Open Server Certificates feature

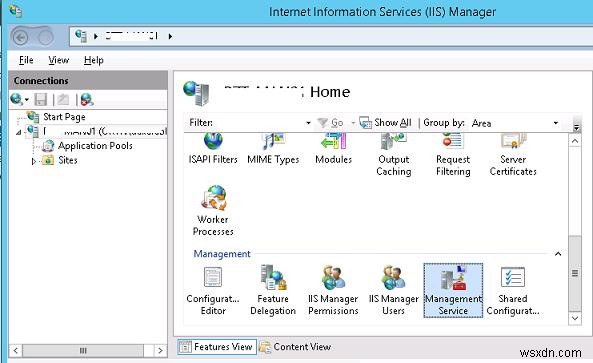tap(513, 155)
